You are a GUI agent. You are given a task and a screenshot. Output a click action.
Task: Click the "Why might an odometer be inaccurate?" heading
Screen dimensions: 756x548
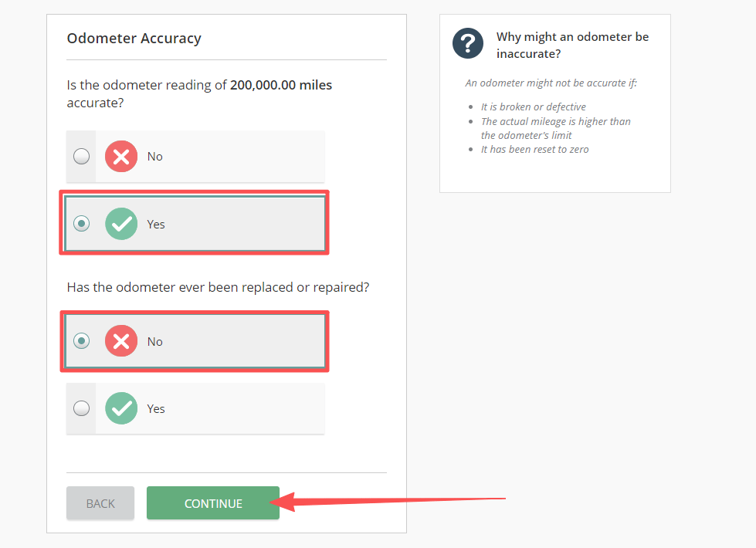click(572, 46)
